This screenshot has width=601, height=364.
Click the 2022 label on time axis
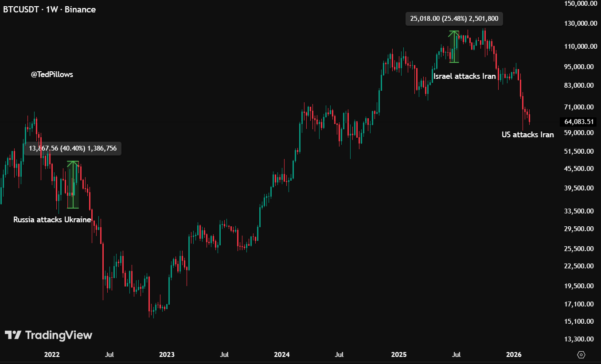click(52, 355)
